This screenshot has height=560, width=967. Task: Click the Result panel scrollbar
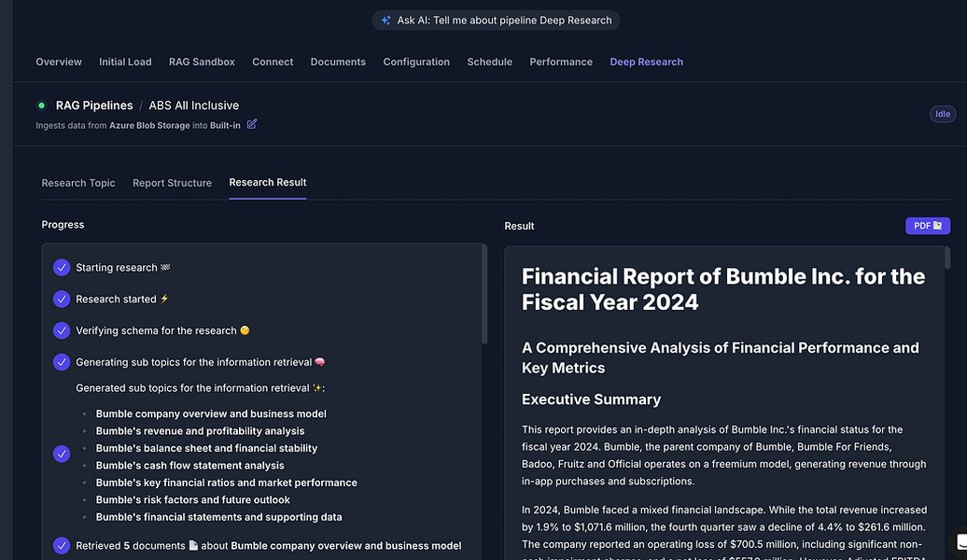[x=947, y=258]
